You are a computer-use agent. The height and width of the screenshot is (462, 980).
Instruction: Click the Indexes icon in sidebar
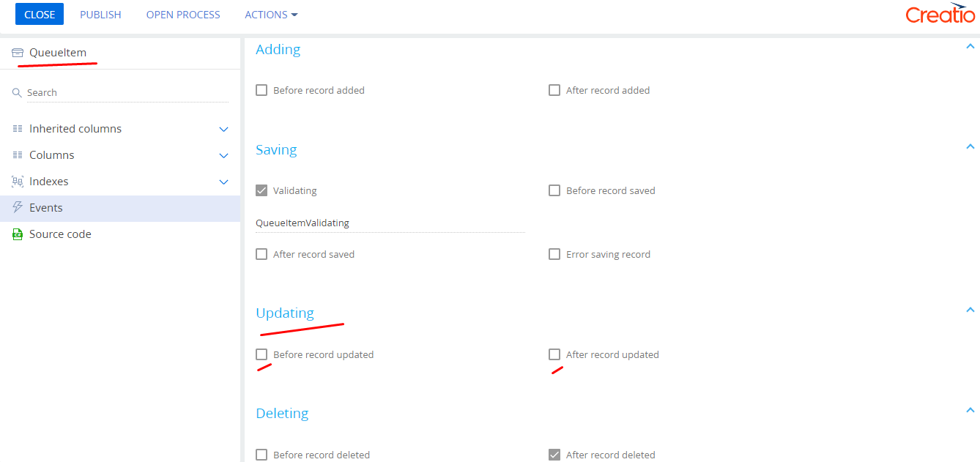18,182
